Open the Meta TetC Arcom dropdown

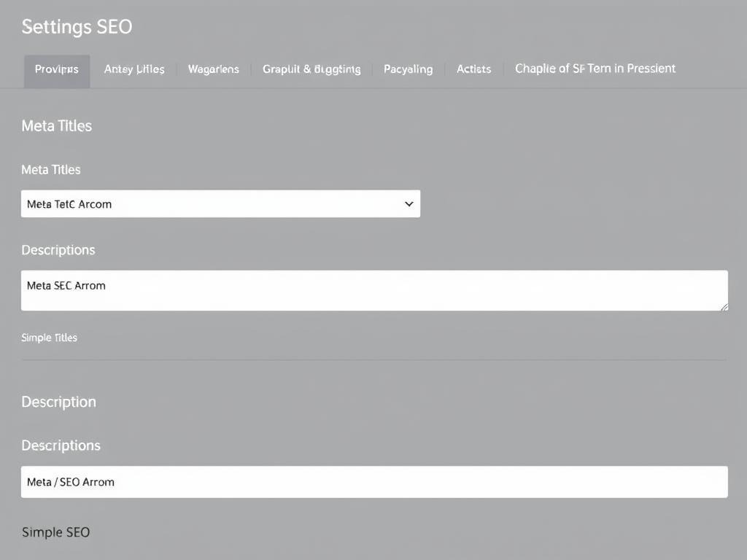coord(220,204)
